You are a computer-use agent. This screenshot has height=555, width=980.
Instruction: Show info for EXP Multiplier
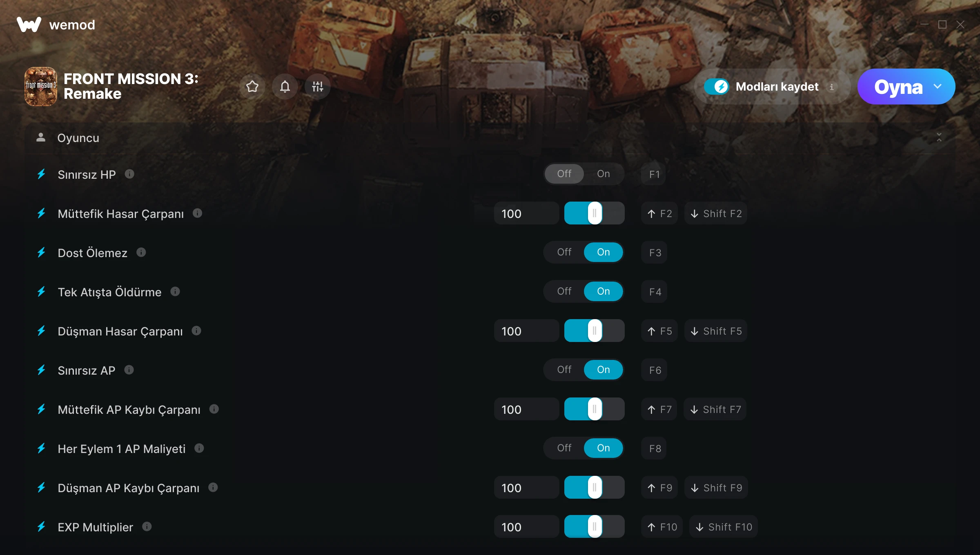(x=147, y=527)
